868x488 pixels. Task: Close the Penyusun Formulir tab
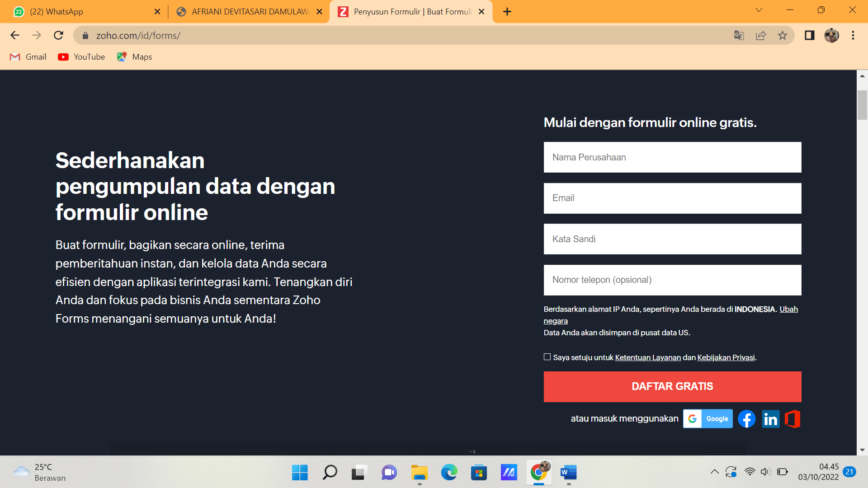tap(481, 12)
